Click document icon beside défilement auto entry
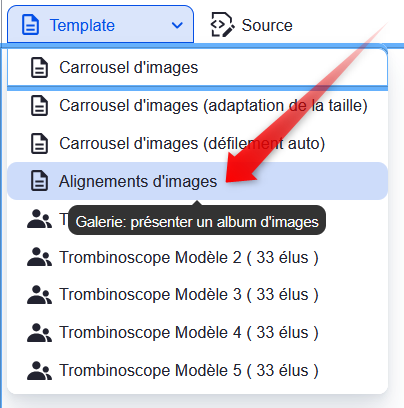This screenshot has width=404, height=408. click(x=39, y=144)
